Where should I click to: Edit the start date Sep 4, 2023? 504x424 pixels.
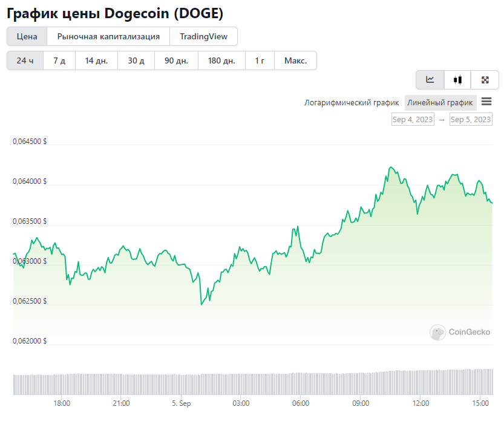[x=413, y=120]
